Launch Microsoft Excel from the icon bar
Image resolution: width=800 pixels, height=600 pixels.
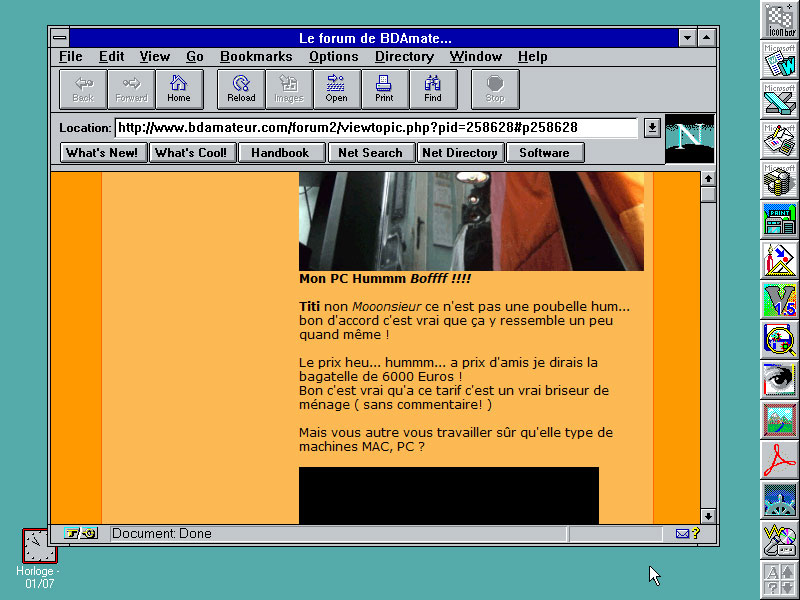780,100
